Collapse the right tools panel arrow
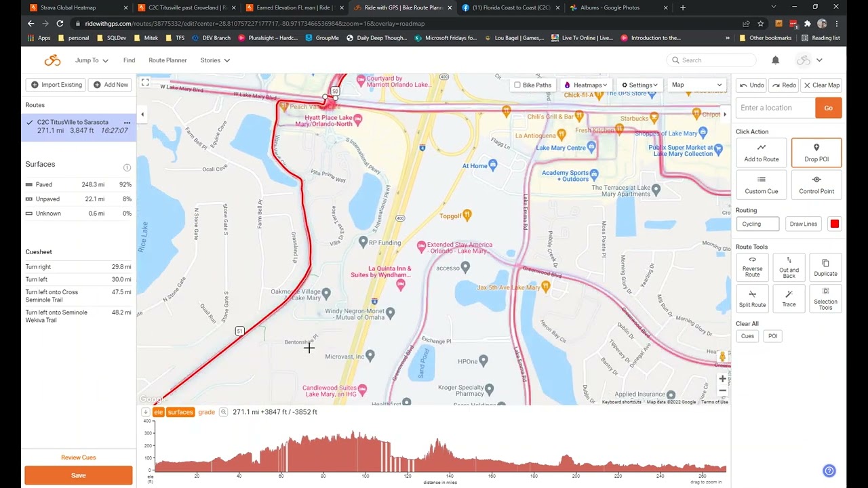 point(725,115)
